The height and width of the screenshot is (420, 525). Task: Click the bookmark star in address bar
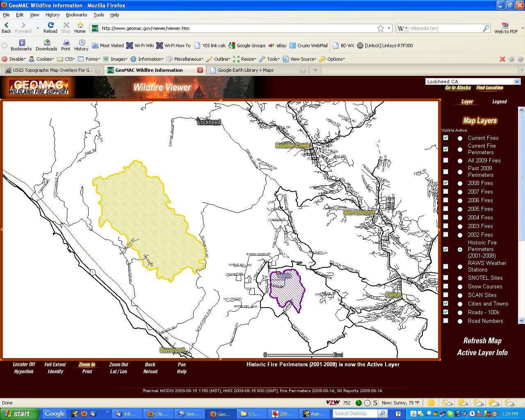pyautogui.click(x=381, y=28)
